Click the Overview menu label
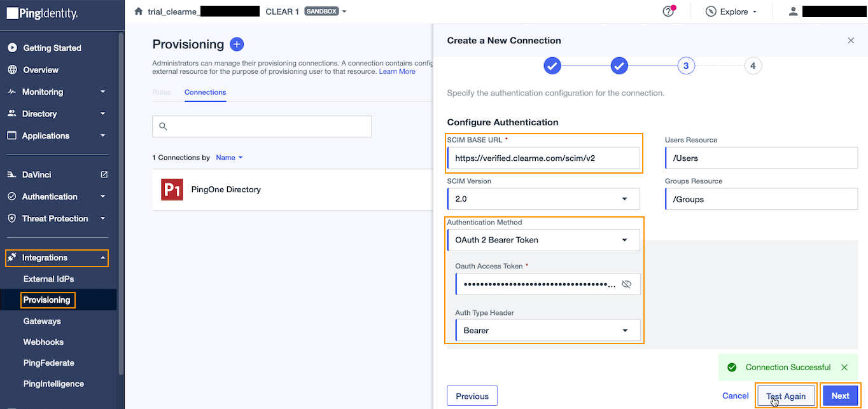The height and width of the screenshot is (409, 868). click(41, 70)
